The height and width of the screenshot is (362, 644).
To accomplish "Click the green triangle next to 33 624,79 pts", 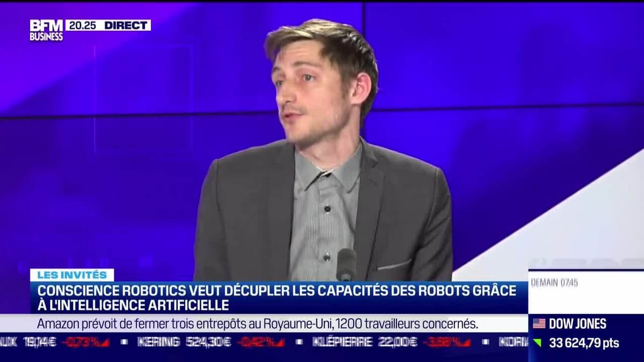I will [537, 343].
